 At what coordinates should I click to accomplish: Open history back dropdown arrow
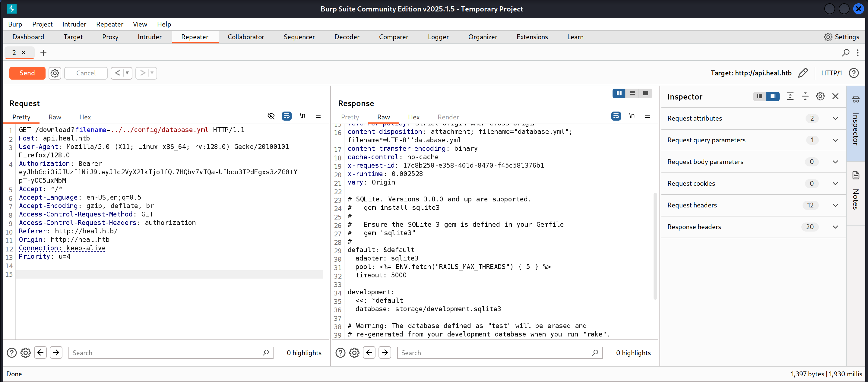pos(127,73)
